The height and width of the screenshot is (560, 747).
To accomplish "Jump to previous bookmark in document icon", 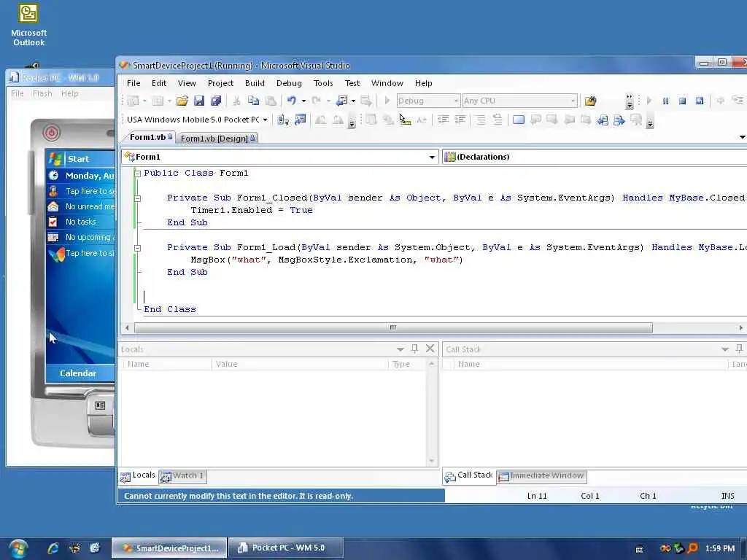I will [602, 120].
